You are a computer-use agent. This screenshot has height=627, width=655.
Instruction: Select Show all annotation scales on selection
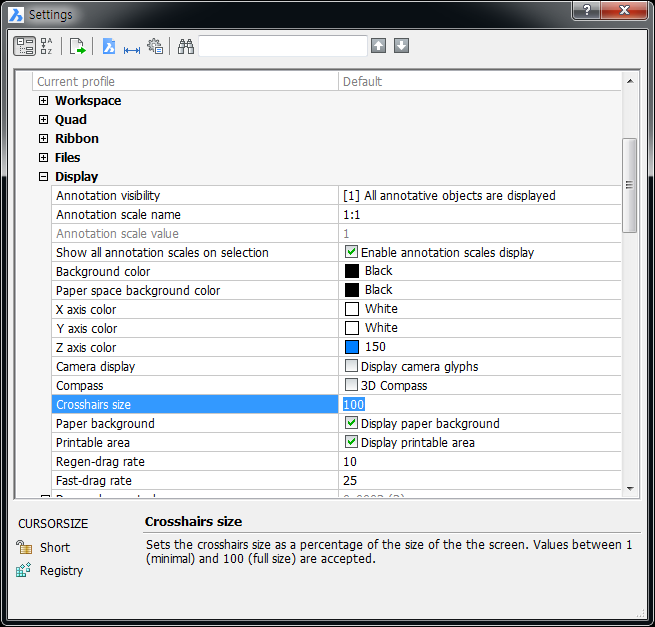click(162, 252)
